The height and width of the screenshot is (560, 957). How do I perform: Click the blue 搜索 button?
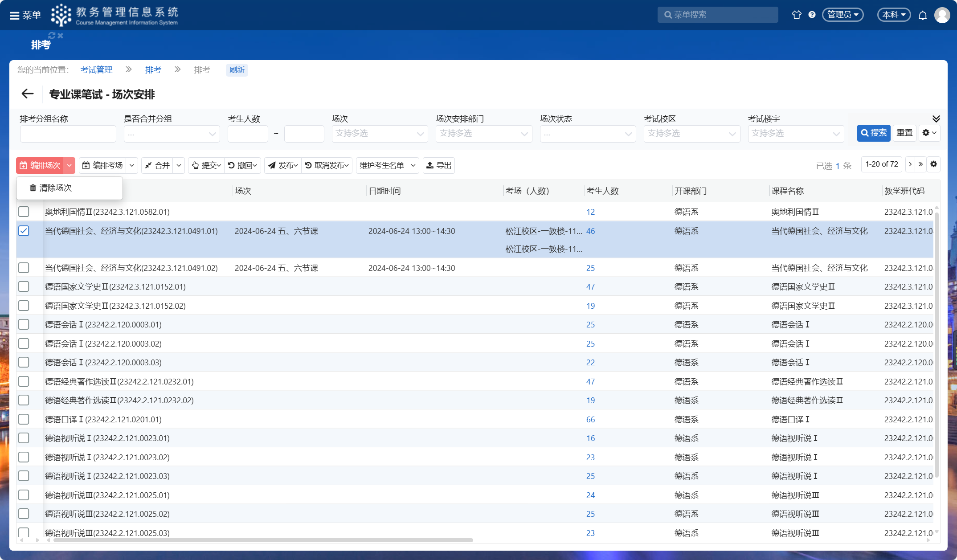pos(873,133)
